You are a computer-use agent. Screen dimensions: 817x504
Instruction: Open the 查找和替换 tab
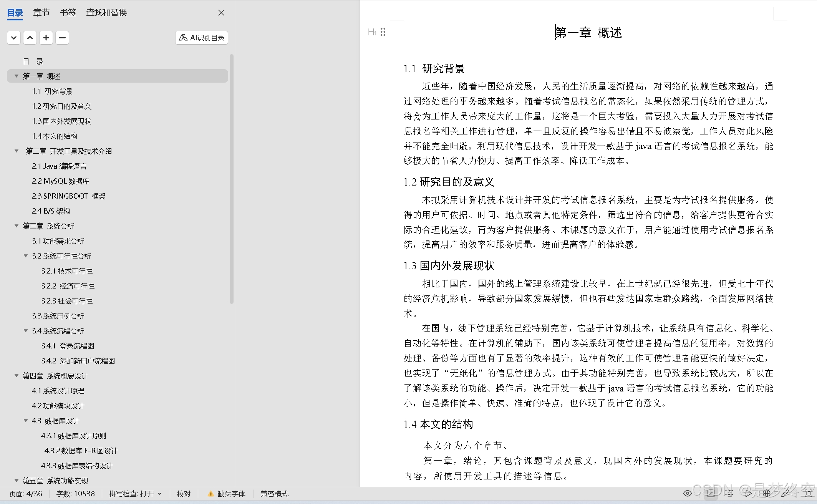(106, 13)
